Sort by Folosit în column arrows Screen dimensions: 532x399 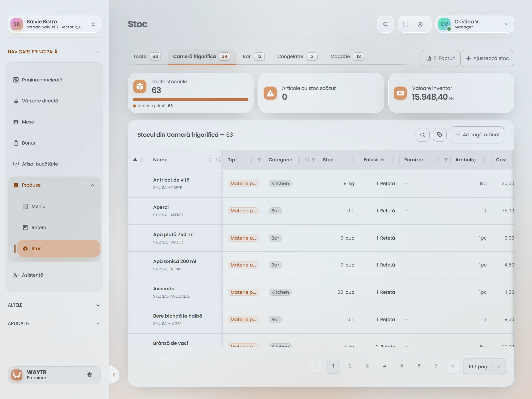pos(393,160)
